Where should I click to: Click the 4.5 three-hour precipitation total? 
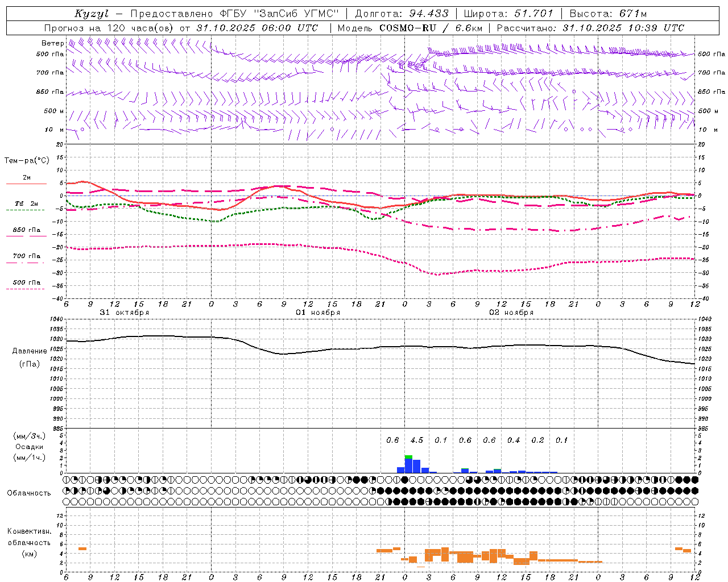(x=417, y=440)
